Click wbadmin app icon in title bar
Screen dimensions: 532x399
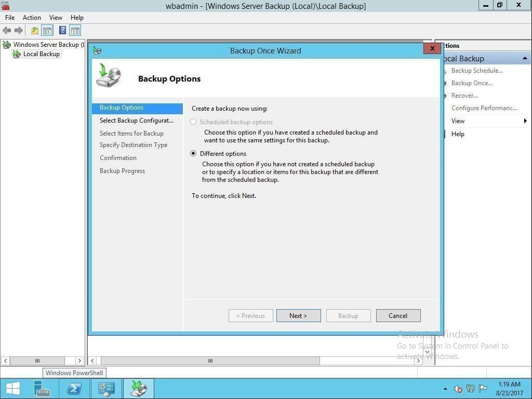click(5, 5)
